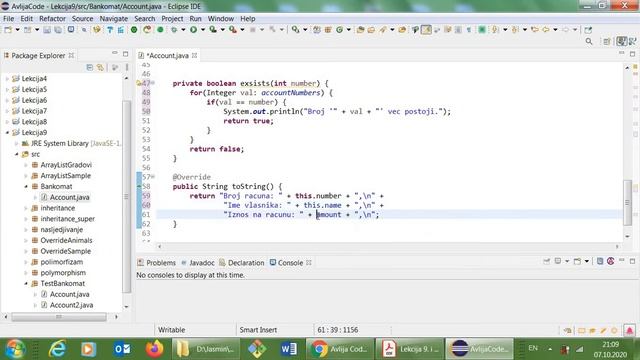Minimize the Package Explorer view
640x360 pixels.
(x=115, y=53)
